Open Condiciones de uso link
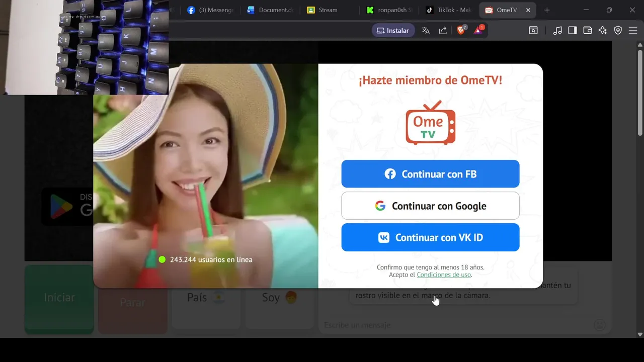This screenshot has width=644, height=362. [444, 275]
